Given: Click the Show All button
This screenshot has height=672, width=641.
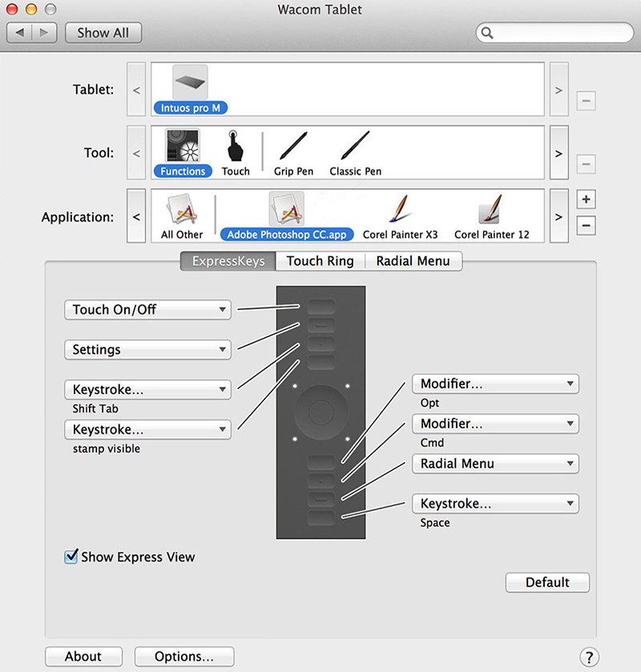Looking at the screenshot, I should [x=103, y=33].
